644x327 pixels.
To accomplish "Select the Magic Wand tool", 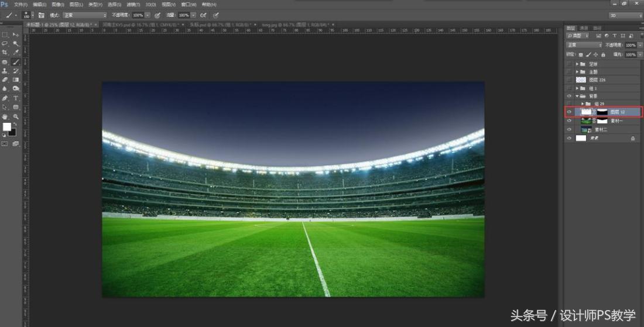I will pyautogui.click(x=16, y=43).
